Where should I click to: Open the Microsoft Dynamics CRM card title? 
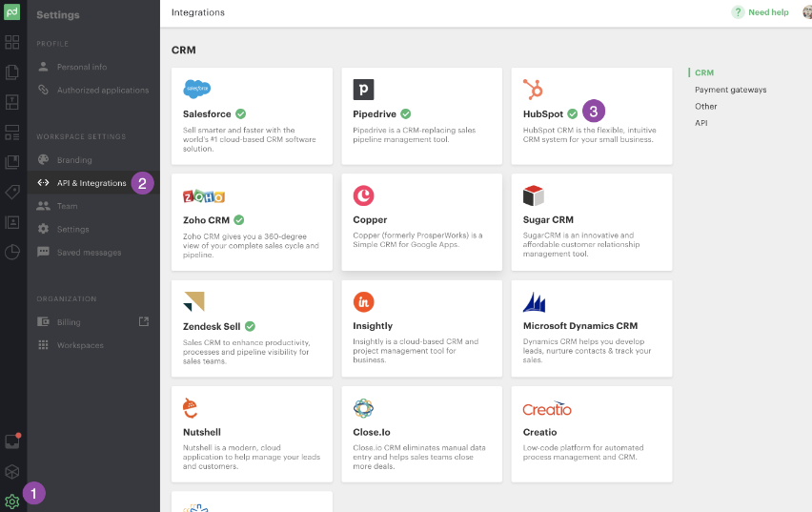point(580,326)
